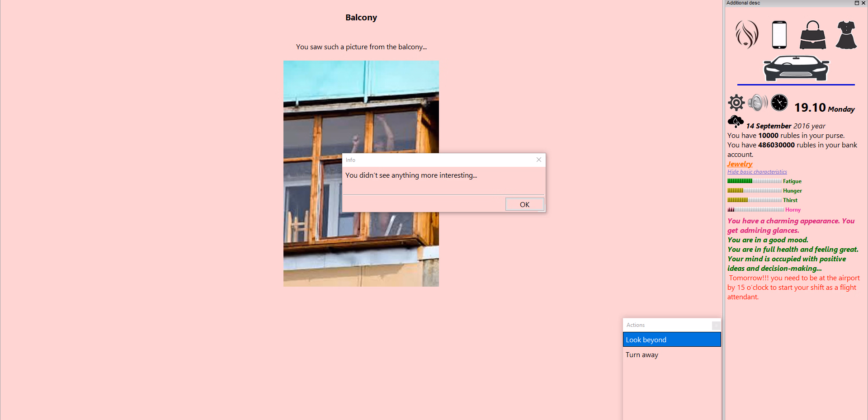
Task: Open settings with the gear icon
Action: pyautogui.click(x=736, y=103)
